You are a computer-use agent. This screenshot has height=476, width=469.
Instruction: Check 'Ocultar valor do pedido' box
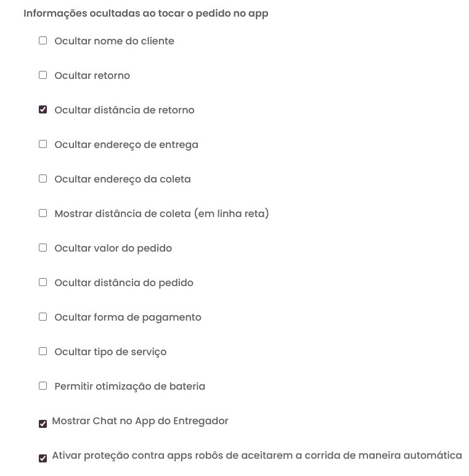(43, 248)
